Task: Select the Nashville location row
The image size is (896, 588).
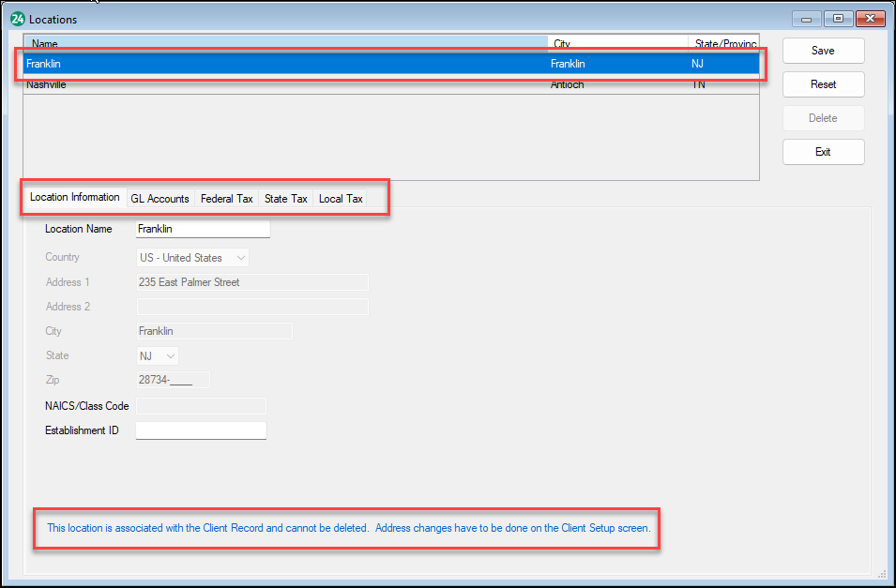Action: pos(281,84)
